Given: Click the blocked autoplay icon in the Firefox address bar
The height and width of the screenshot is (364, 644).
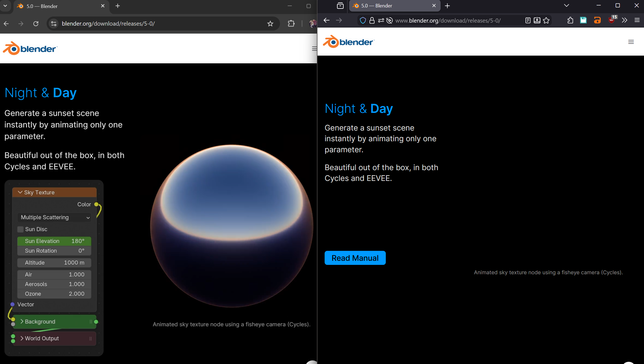Looking at the screenshot, I should pyautogui.click(x=389, y=20).
